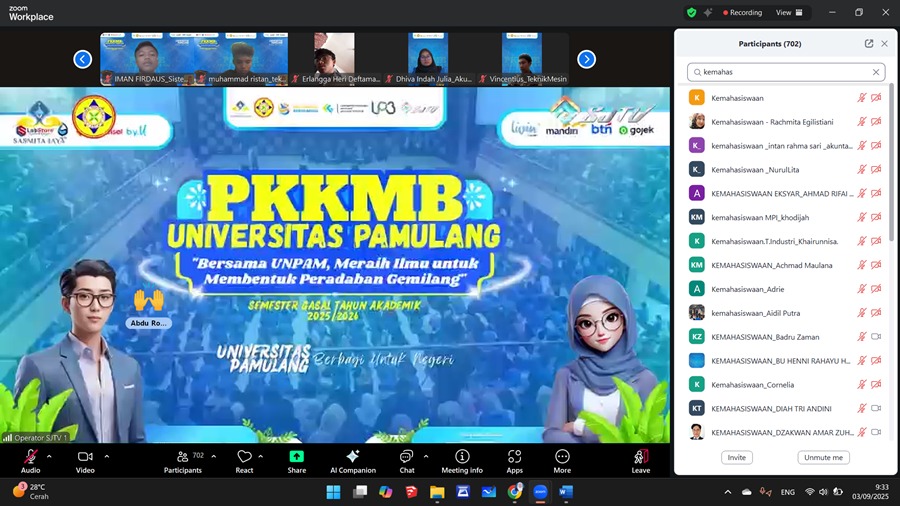The image size is (900, 506).
Task: Show next video thumbnails with right arrow
Action: [586, 59]
